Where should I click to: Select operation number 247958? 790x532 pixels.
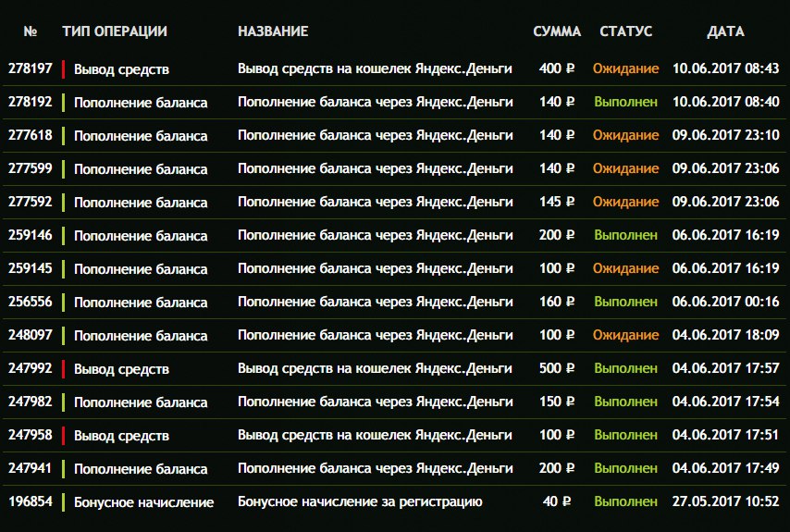(x=31, y=435)
